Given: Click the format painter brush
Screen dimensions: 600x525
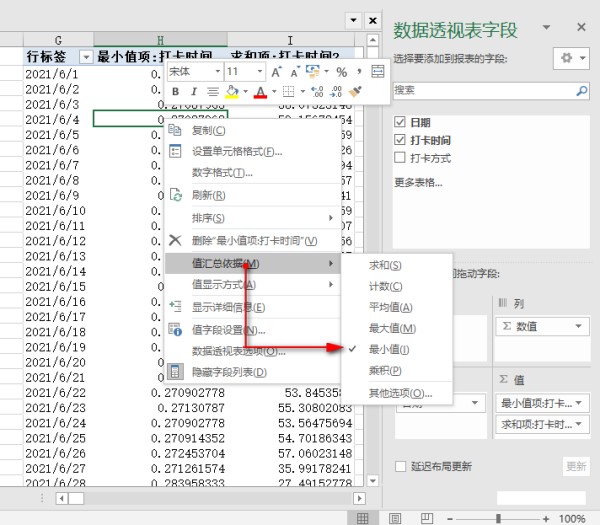Looking at the screenshot, I should 355,92.
